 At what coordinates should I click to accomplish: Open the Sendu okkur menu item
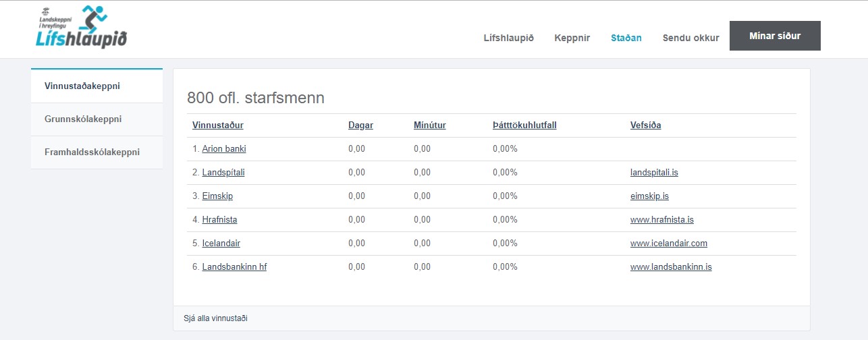(691, 38)
